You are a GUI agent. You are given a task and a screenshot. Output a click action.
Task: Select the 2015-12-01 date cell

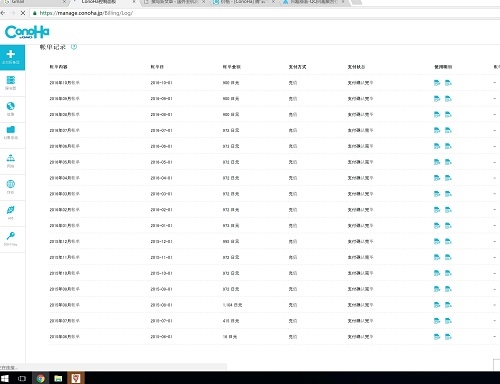point(161,241)
